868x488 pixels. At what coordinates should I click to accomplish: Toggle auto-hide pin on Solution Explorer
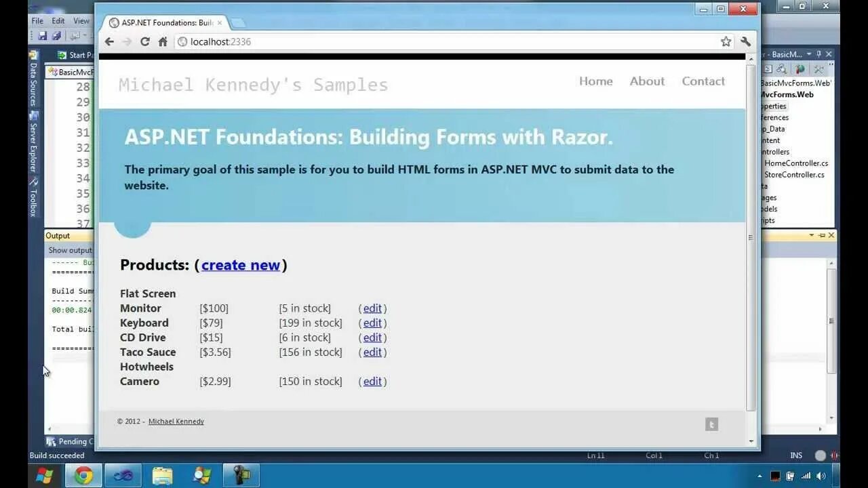[818, 54]
